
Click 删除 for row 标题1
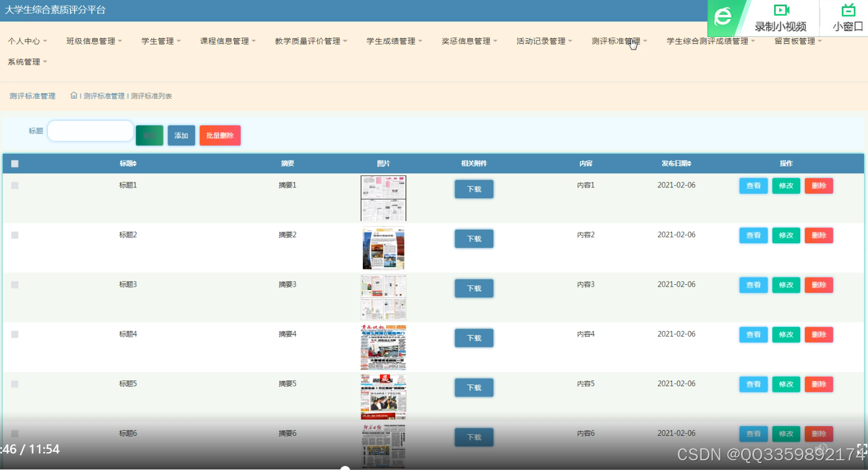point(819,186)
